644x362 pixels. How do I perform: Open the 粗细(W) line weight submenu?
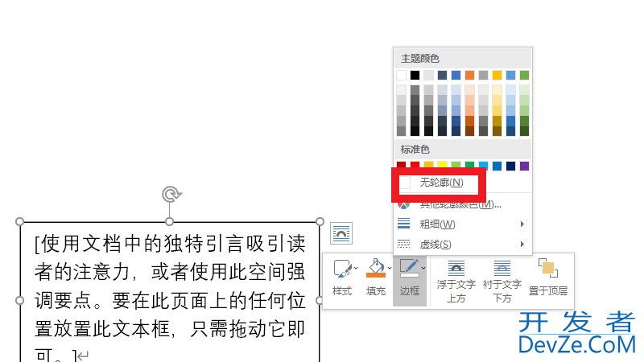462,224
